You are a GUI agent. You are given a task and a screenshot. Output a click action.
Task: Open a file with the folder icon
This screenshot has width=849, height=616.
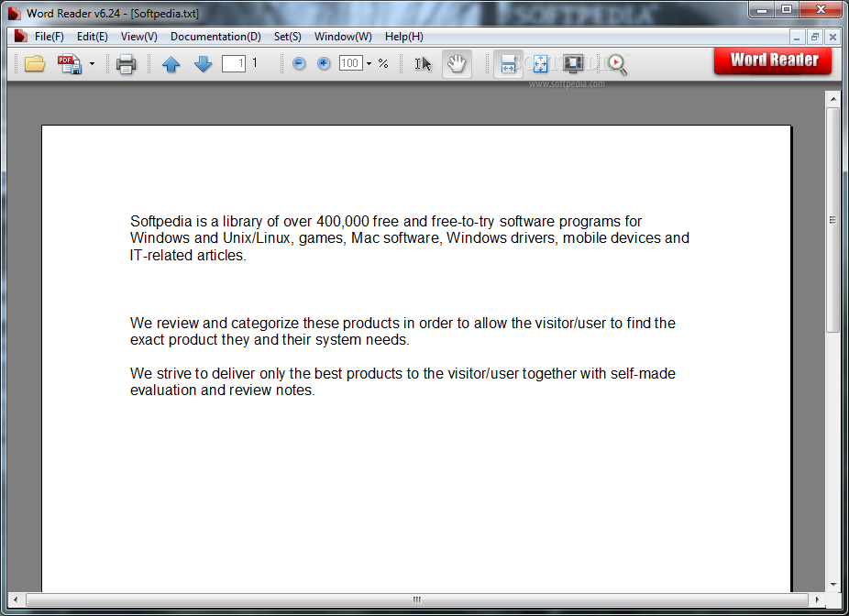point(35,64)
